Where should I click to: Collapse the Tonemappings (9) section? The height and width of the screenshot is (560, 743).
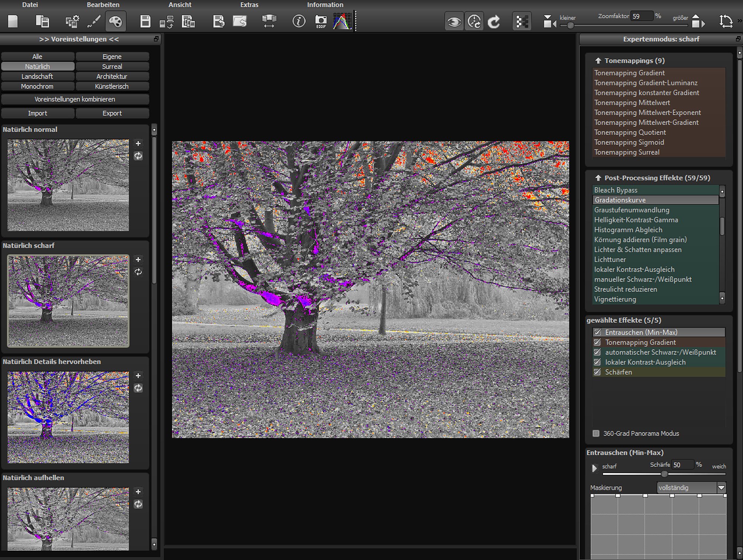[598, 61]
